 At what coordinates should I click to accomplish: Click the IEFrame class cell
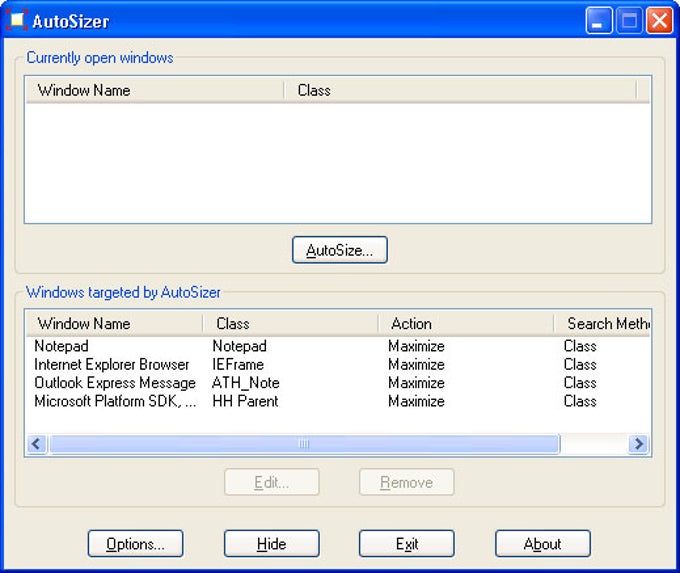click(238, 364)
